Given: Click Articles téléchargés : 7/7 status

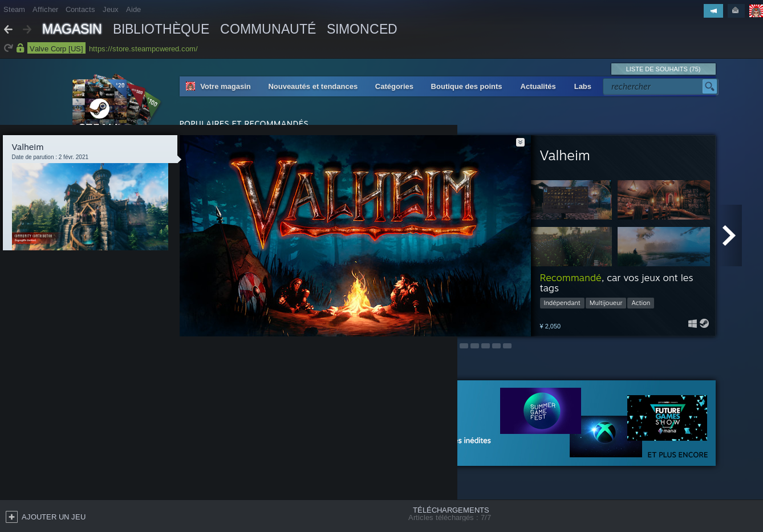Looking at the screenshot, I should pos(449,518).
